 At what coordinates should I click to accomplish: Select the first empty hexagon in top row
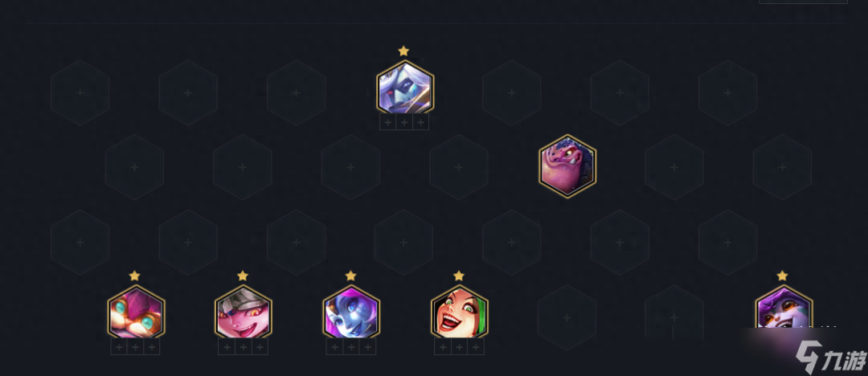pos(80,92)
